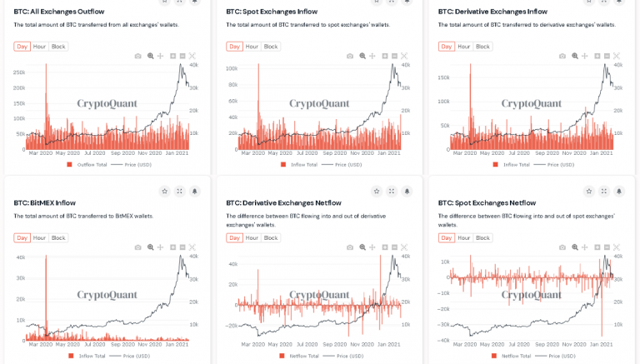Set alert bell on Derivative Exchanges Netflow
This screenshot has width=640, height=364.
(407, 191)
